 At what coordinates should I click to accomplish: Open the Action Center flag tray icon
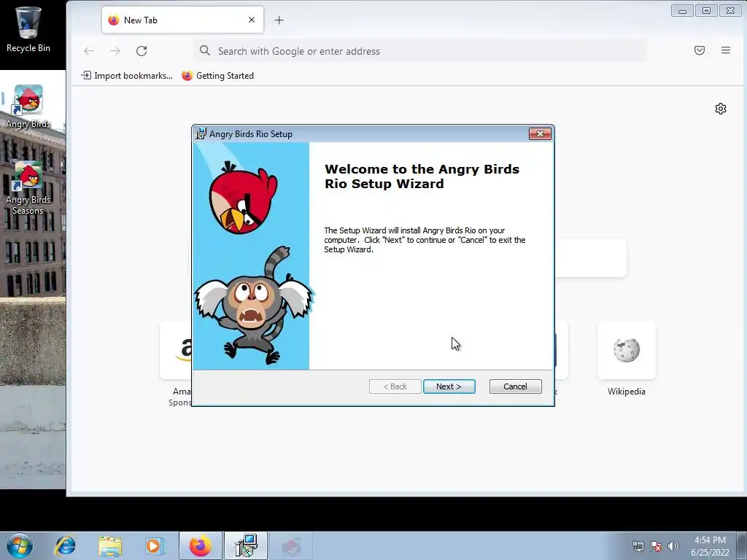(656, 546)
